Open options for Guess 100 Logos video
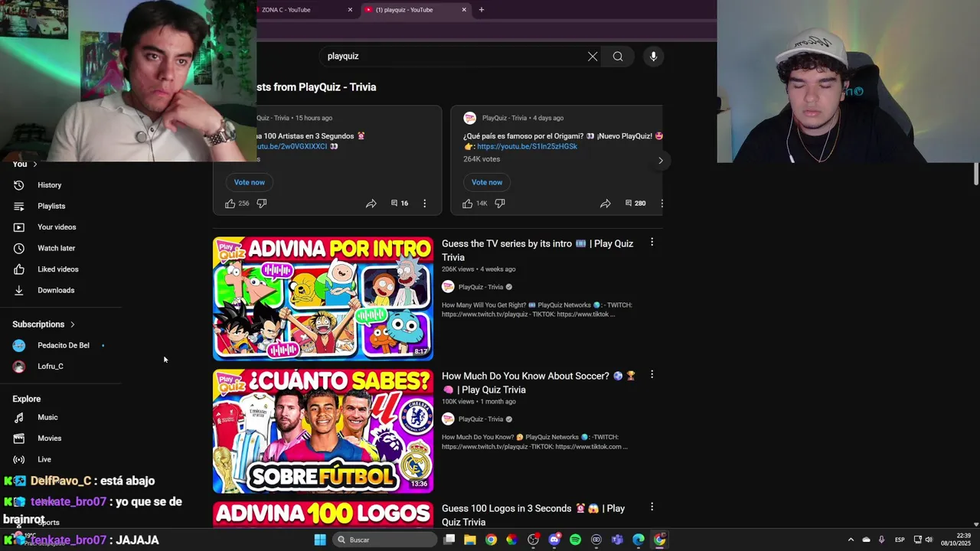980x551 pixels. tap(652, 507)
